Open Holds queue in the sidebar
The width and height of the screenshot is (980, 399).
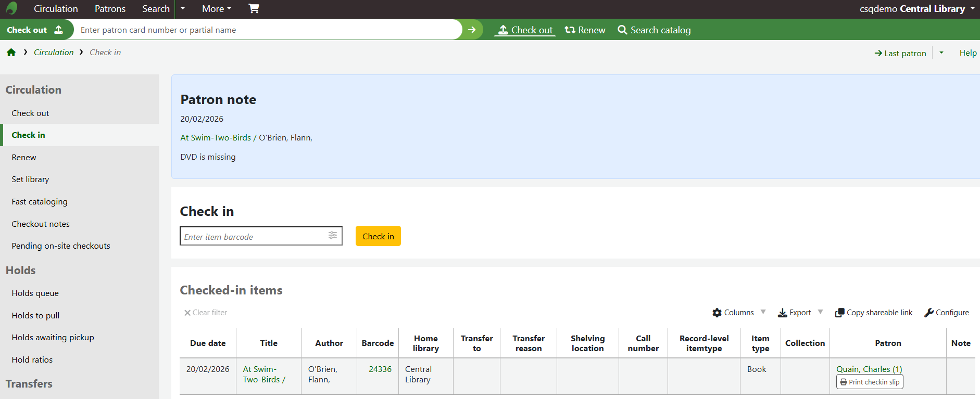(x=79, y=293)
